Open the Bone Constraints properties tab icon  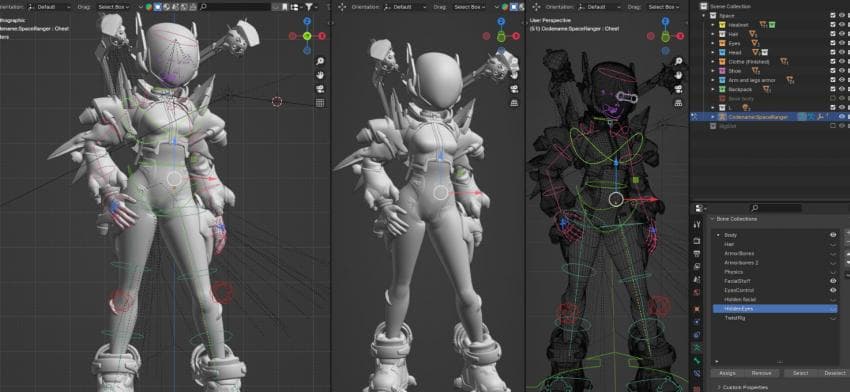pos(698,374)
